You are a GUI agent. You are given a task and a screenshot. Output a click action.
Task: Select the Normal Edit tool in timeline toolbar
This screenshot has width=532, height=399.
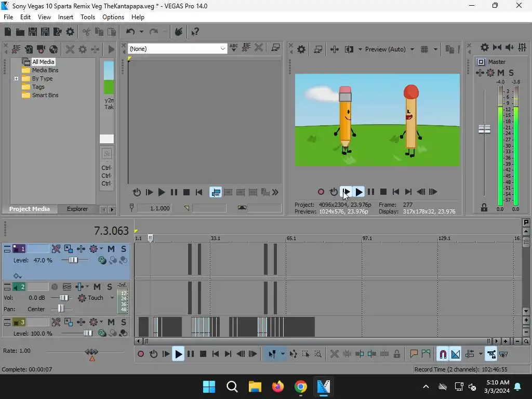click(272, 354)
